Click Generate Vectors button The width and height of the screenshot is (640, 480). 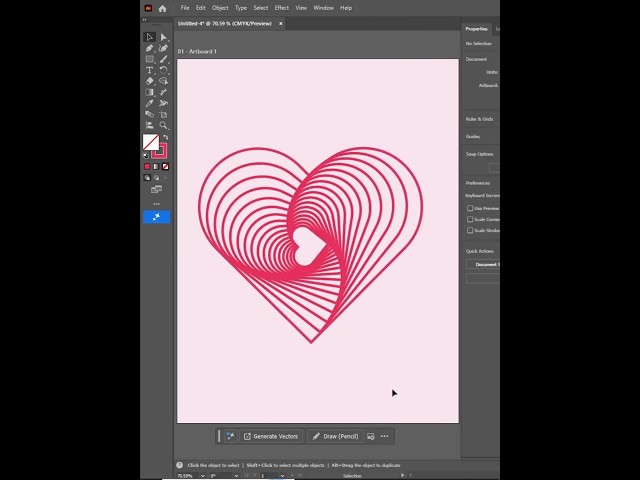pos(271,436)
